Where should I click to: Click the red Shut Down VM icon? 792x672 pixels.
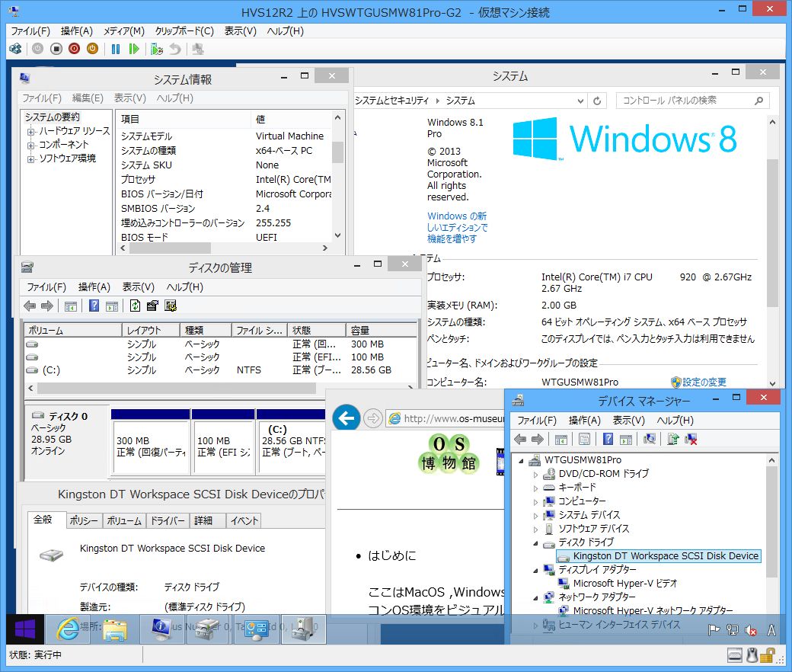75,49
